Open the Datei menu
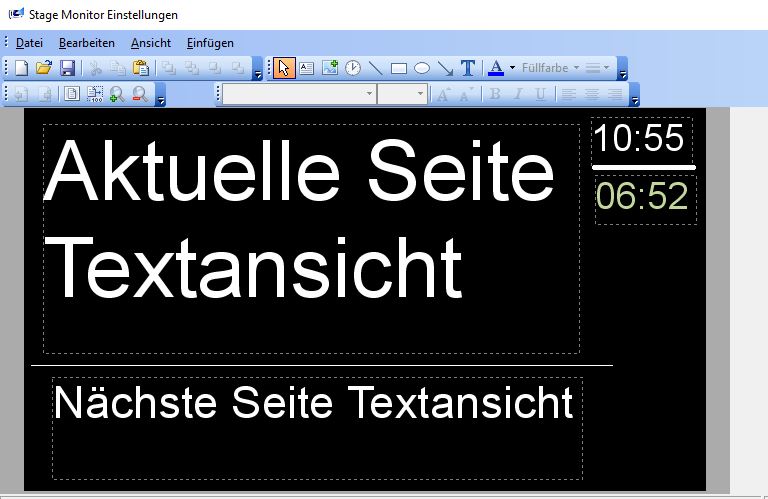The width and height of the screenshot is (768, 499). coord(29,43)
